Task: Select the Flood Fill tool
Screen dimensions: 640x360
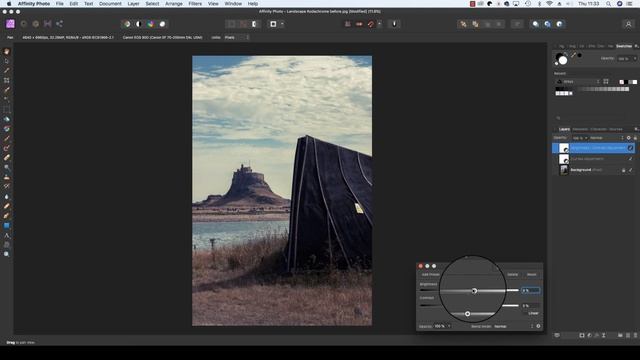Action: [x=7, y=119]
